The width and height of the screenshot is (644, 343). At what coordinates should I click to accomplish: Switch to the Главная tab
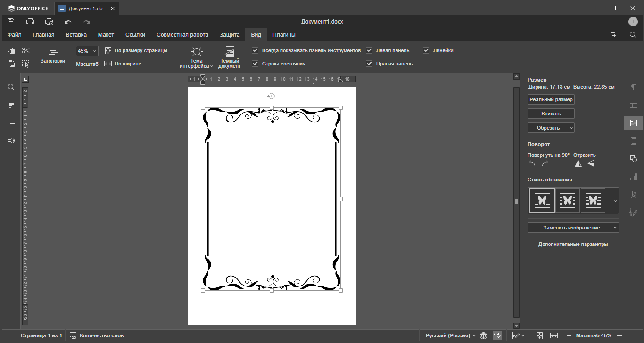(x=43, y=35)
